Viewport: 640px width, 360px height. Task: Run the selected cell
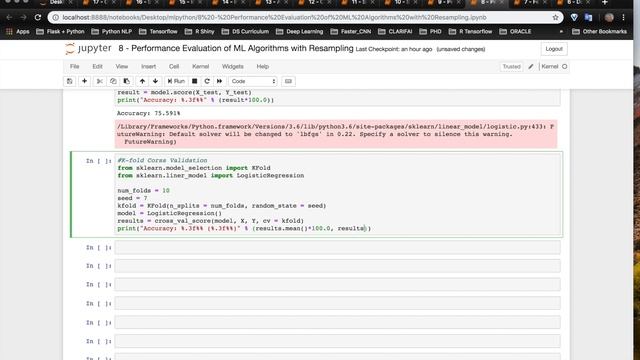[x=176, y=81]
